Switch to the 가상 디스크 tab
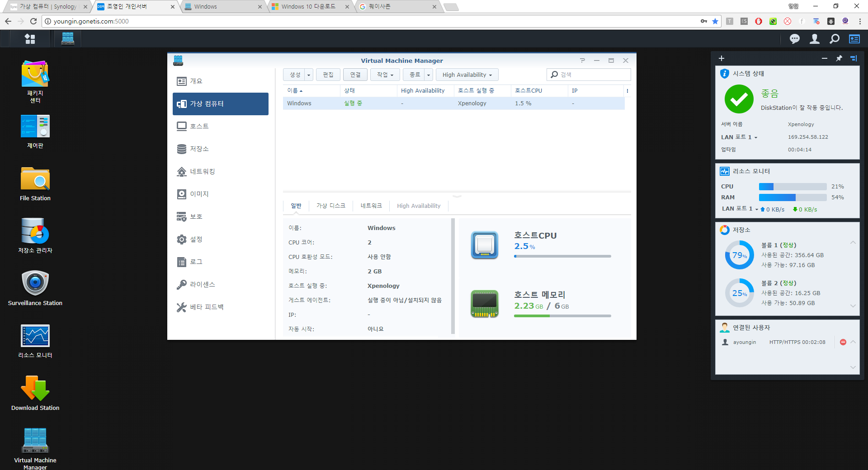This screenshot has height=470, width=868. 330,206
